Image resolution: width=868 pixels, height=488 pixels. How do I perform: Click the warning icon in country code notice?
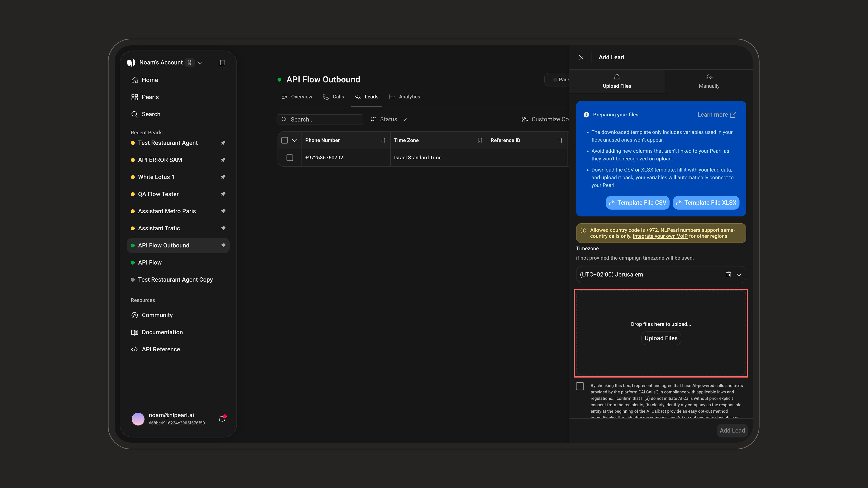pyautogui.click(x=583, y=231)
